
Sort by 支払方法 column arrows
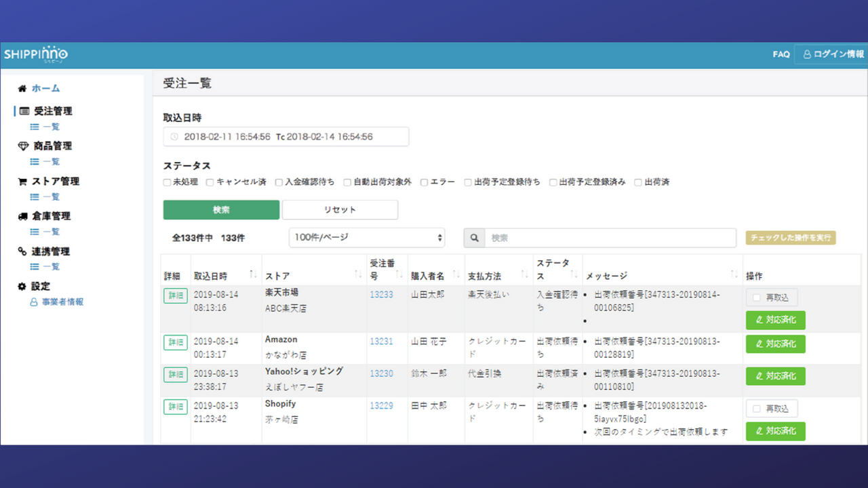(x=524, y=274)
